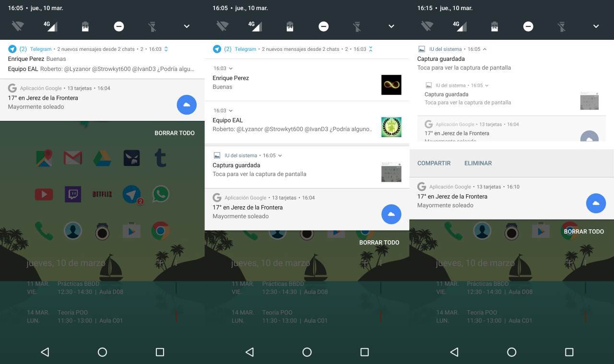This screenshot has height=364, width=614.
Task: Tap ELIMINAR to delete the screenshot
Action: click(478, 163)
